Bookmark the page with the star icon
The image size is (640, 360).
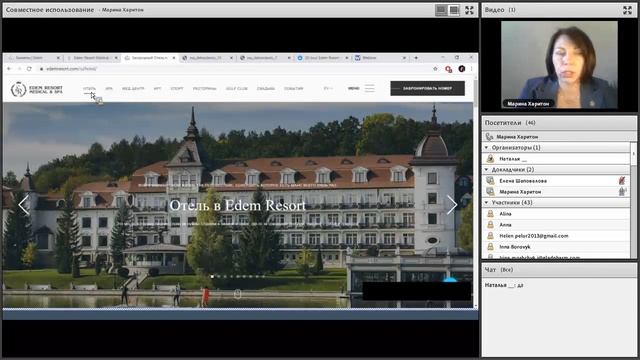coord(435,69)
